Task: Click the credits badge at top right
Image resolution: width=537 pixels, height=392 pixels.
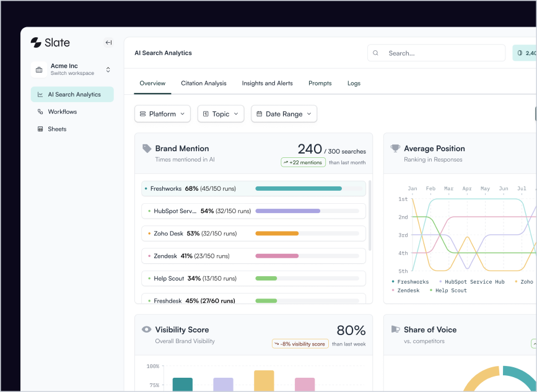Action: 525,53
